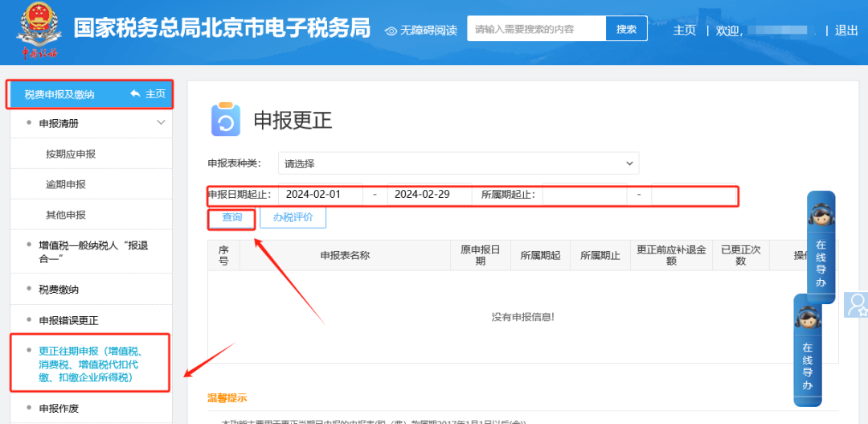Click 退出 to log out

[846, 31]
